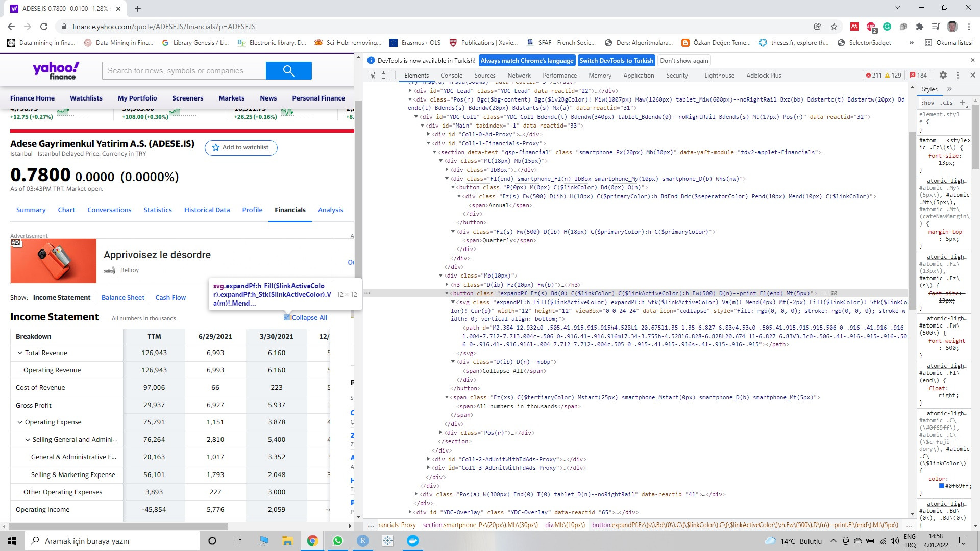
Task: Click the Grammarly extension icon
Action: point(887,27)
